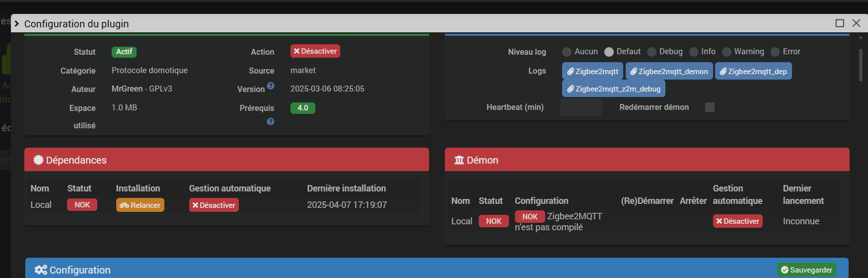Click the NOK status in Dépendances
This screenshot has height=278, width=868.
click(82, 205)
